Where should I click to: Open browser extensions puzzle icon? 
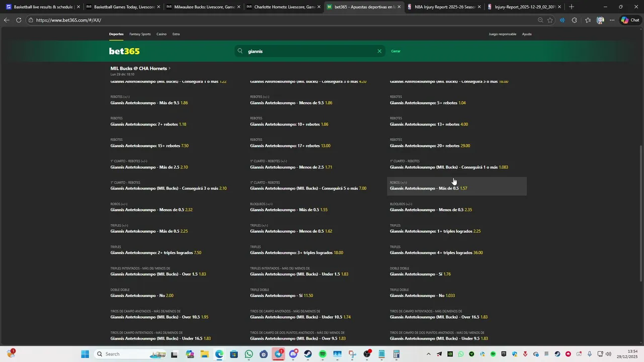pos(575,20)
